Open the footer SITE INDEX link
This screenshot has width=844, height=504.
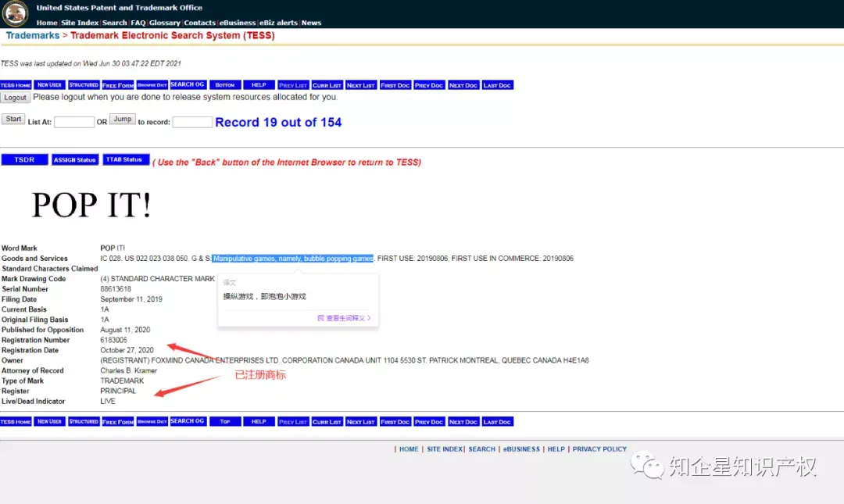(x=445, y=449)
